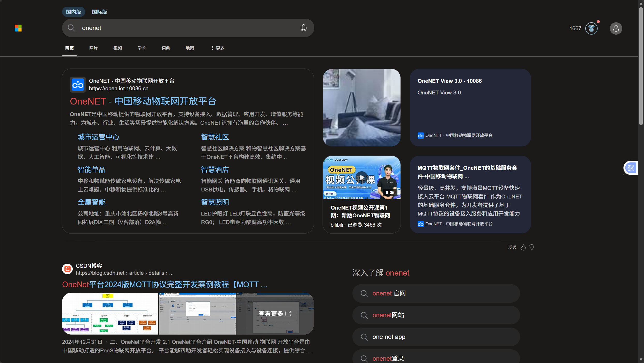Click search icon beside one net app
644x363 pixels.
coord(364,337)
